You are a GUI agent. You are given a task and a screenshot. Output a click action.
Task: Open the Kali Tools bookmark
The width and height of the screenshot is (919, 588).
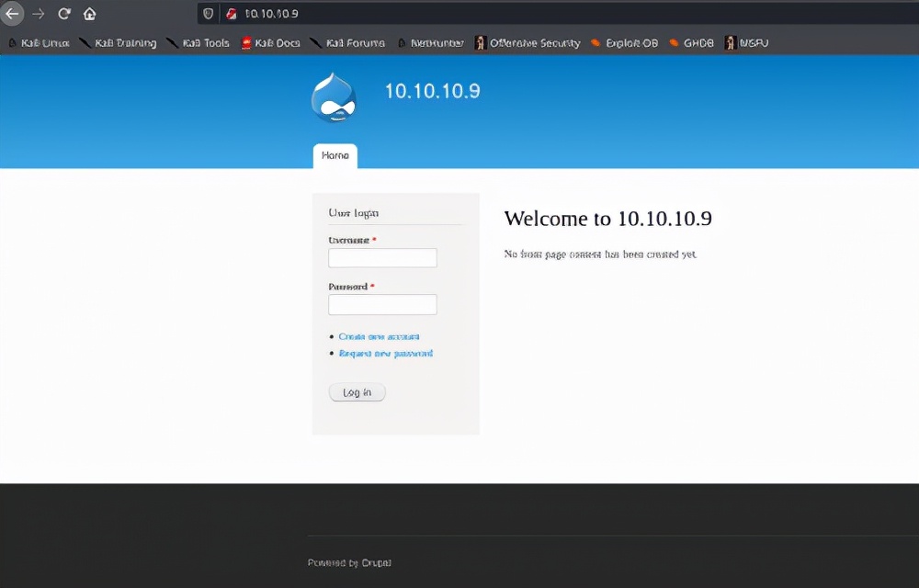(199, 43)
